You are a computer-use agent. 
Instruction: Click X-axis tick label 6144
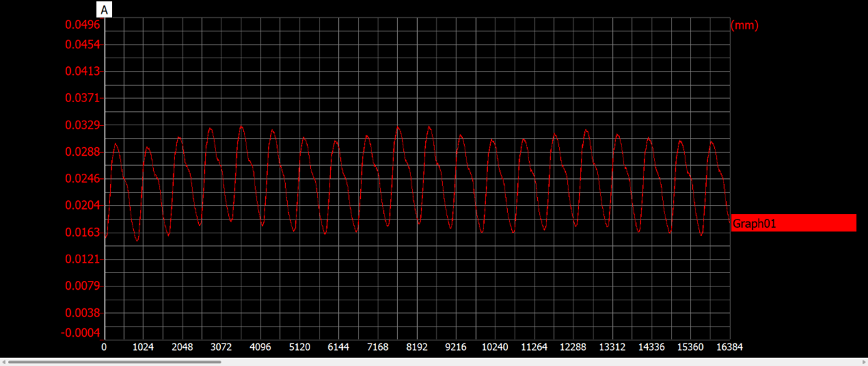[339, 347]
